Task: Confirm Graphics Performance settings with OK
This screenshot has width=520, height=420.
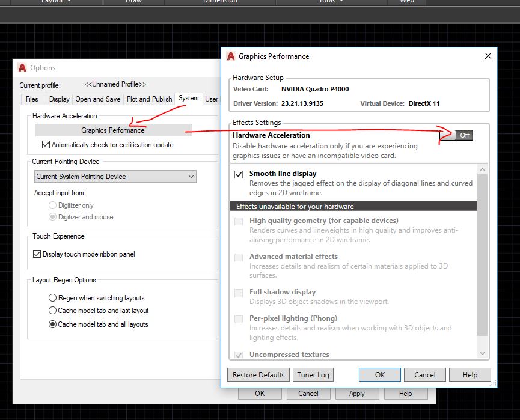Action: [x=379, y=374]
